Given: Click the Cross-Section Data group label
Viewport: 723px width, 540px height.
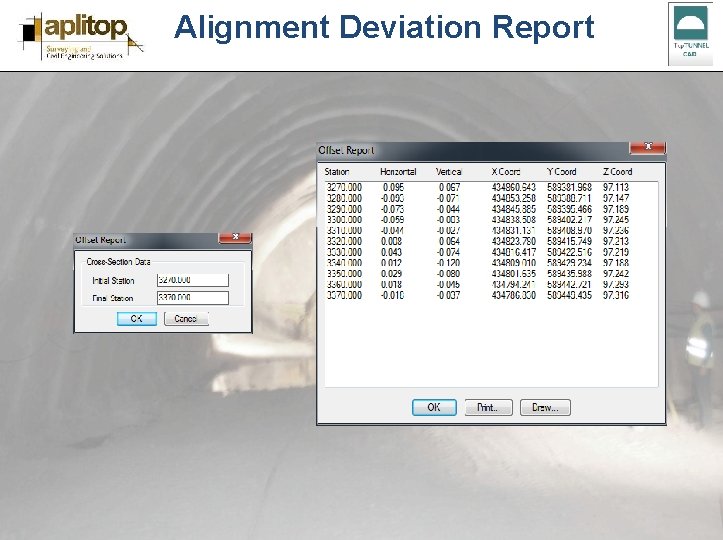Looking at the screenshot, I should pos(119,261).
